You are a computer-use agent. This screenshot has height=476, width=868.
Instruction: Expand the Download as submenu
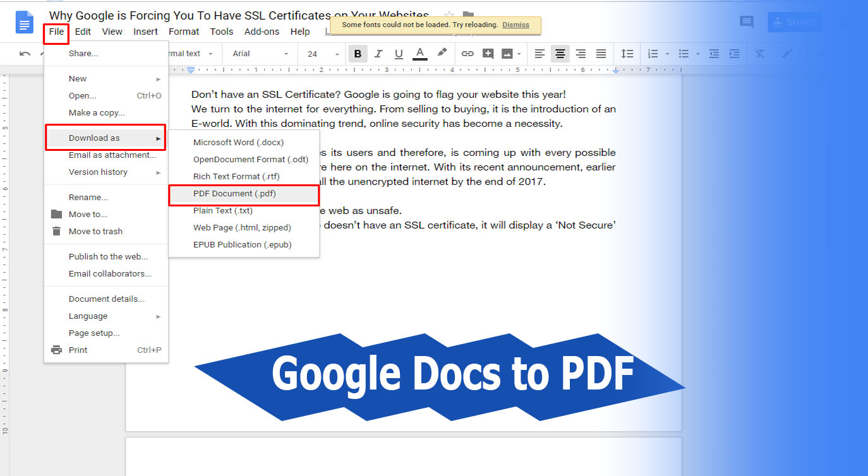[106, 138]
